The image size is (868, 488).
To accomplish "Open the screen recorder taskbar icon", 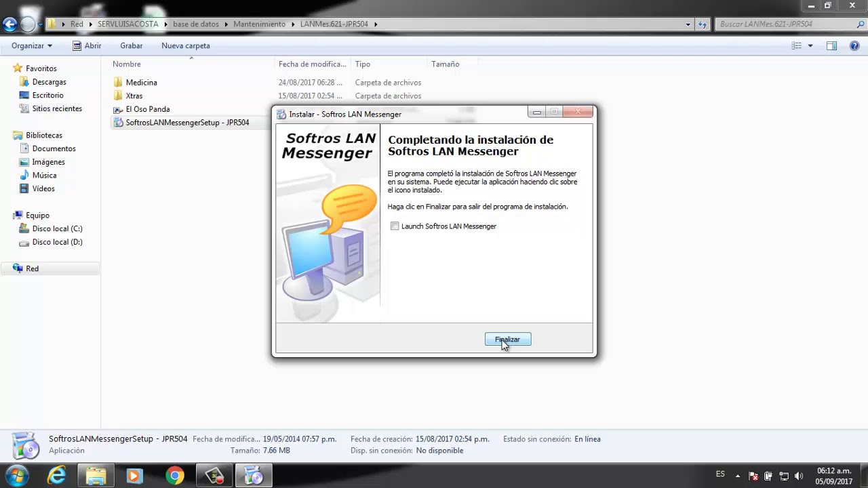I will tap(214, 476).
